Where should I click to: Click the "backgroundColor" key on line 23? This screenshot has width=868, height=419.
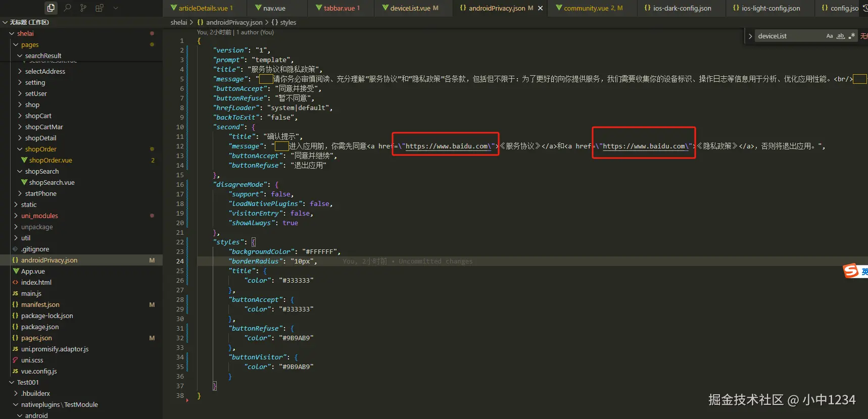pyautogui.click(x=261, y=252)
